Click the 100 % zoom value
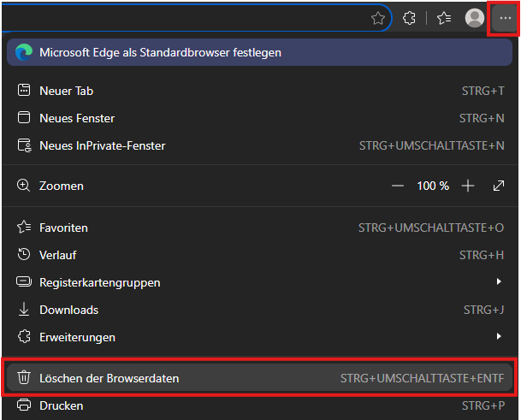Screen dimensions: 521x420 click(433, 186)
